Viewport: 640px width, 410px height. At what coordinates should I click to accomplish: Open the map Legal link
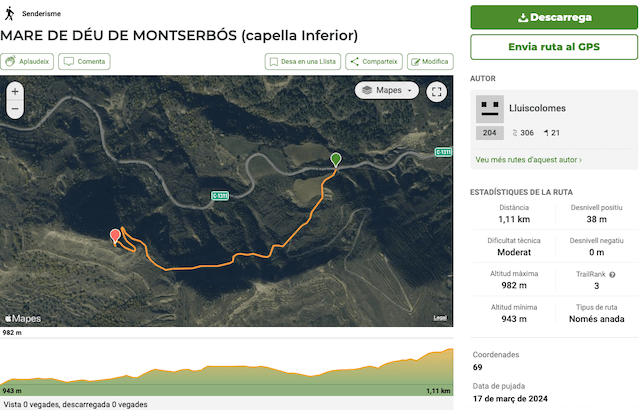[x=440, y=318]
